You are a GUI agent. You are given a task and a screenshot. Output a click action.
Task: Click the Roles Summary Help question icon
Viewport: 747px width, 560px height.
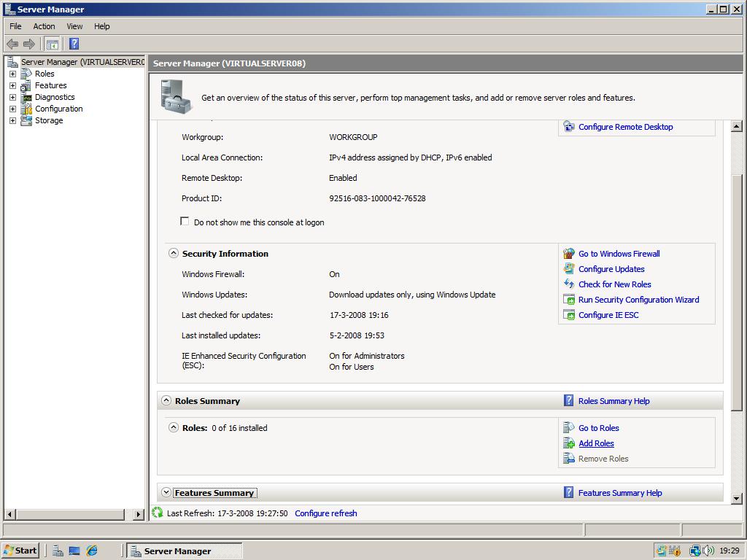pyautogui.click(x=568, y=400)
